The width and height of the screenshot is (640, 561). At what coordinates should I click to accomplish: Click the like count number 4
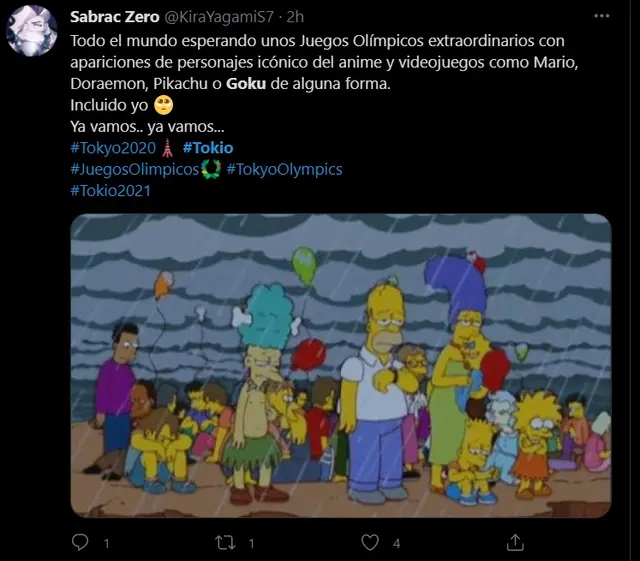396,543
